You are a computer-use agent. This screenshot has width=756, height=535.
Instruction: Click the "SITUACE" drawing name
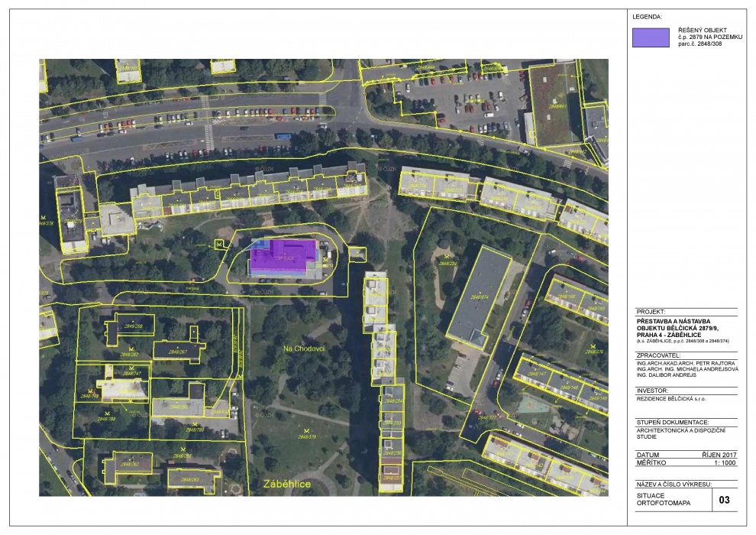(x=651, y=495)
